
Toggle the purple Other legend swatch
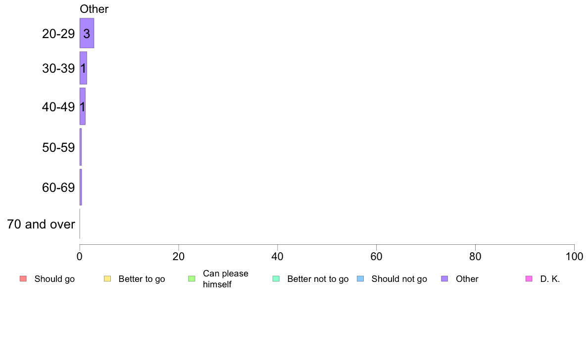click(445, 278)
